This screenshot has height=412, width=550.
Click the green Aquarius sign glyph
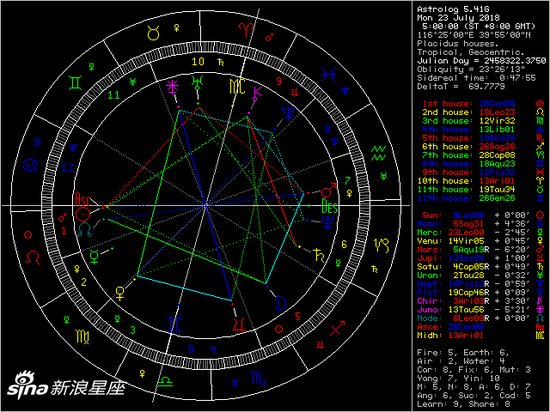[378, 153]
